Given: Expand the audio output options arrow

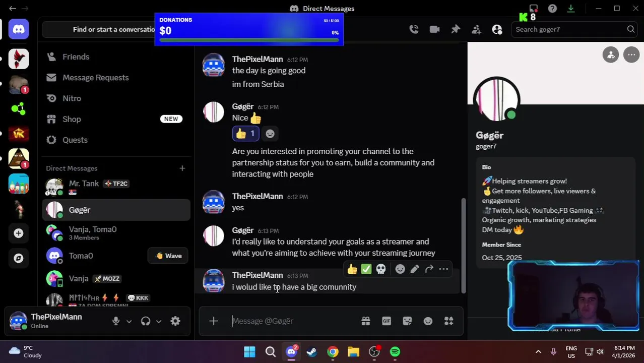Looking at the screenshot, I should (159, 321).
